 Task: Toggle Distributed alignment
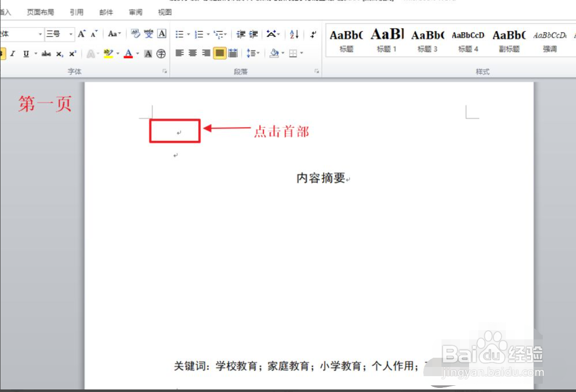coord(233,53)
